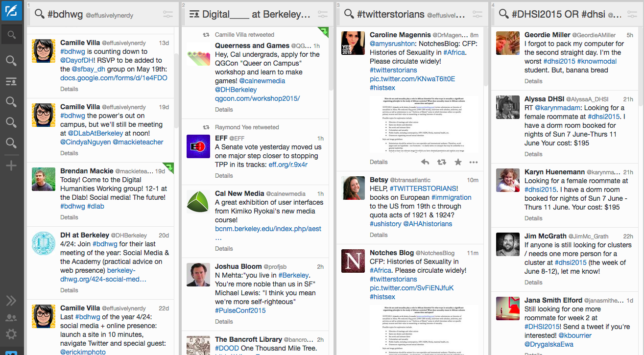Open the Karyn Huenemann author name
The width and height of the screenshot is (644, 355).
[x=554, y=172]
